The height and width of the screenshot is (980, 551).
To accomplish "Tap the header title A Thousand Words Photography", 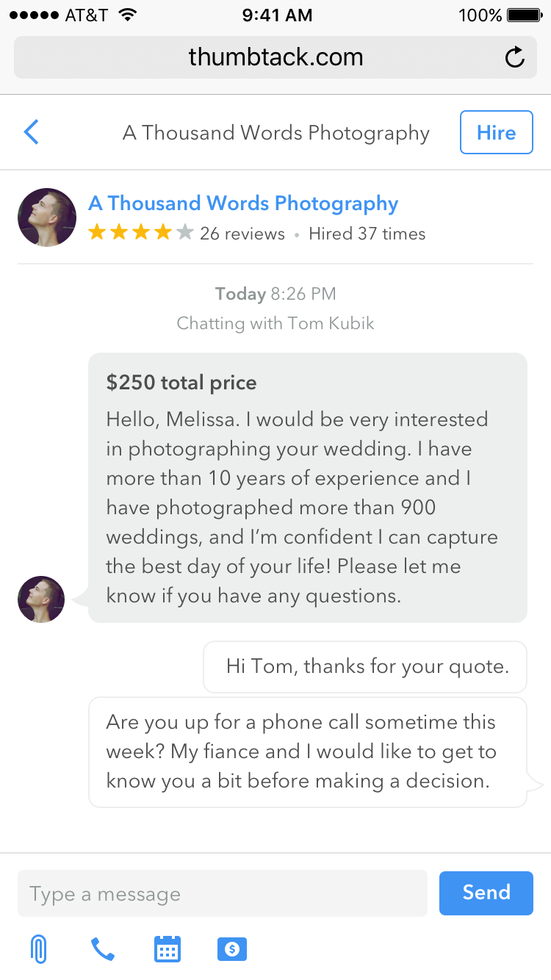I will point(275,132).
